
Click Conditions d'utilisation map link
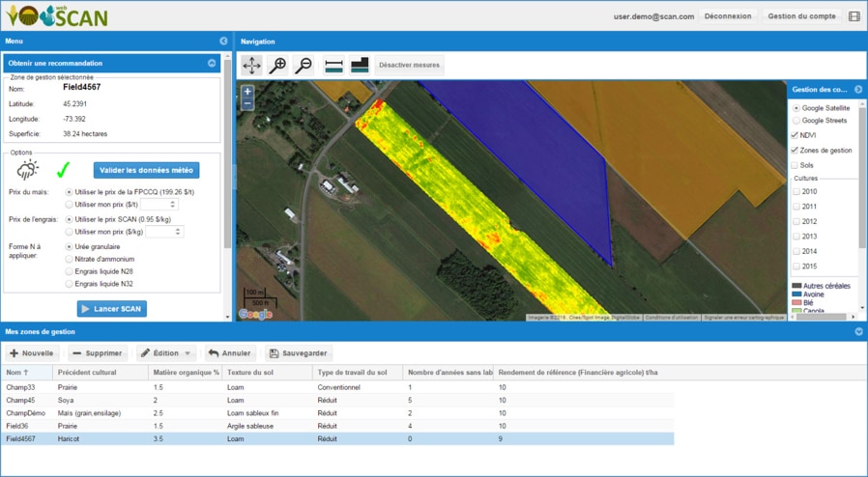click(672, 318)
